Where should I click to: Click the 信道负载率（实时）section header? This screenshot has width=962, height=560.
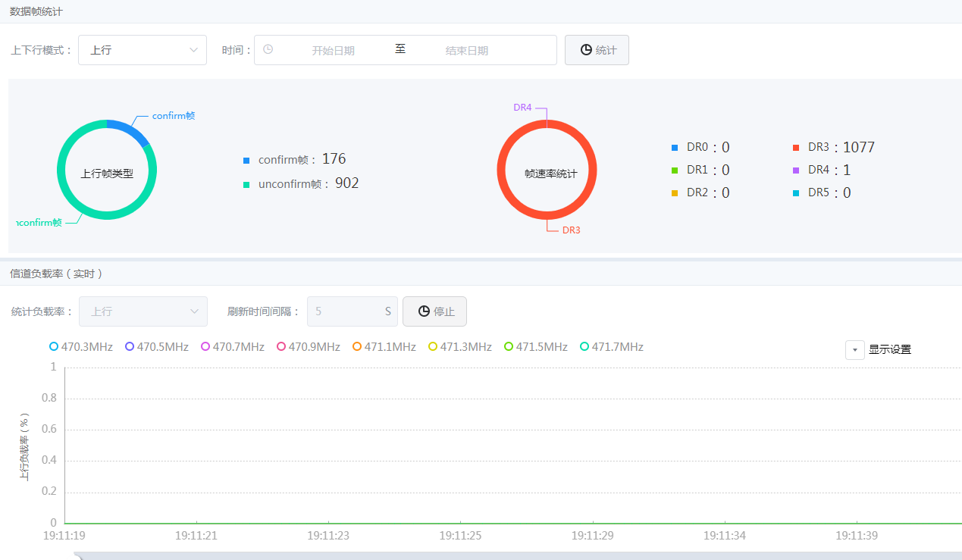pos(56,274)
